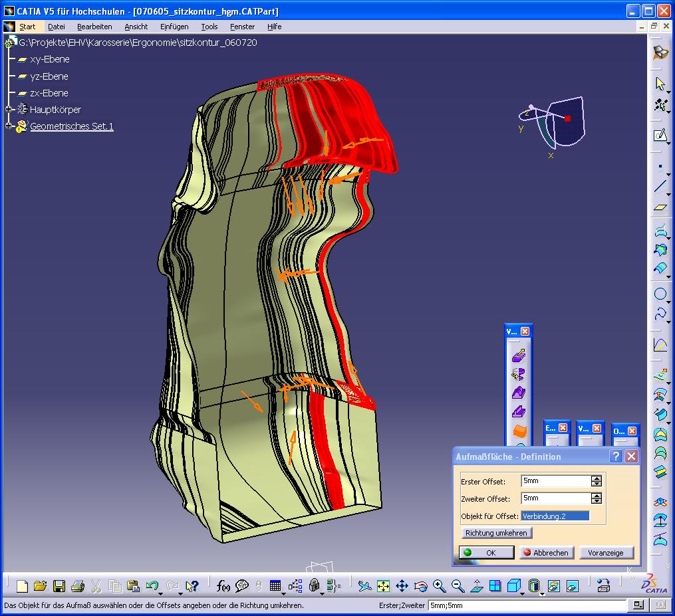Zoom in with the magnifier plus icon

(439, 586)
